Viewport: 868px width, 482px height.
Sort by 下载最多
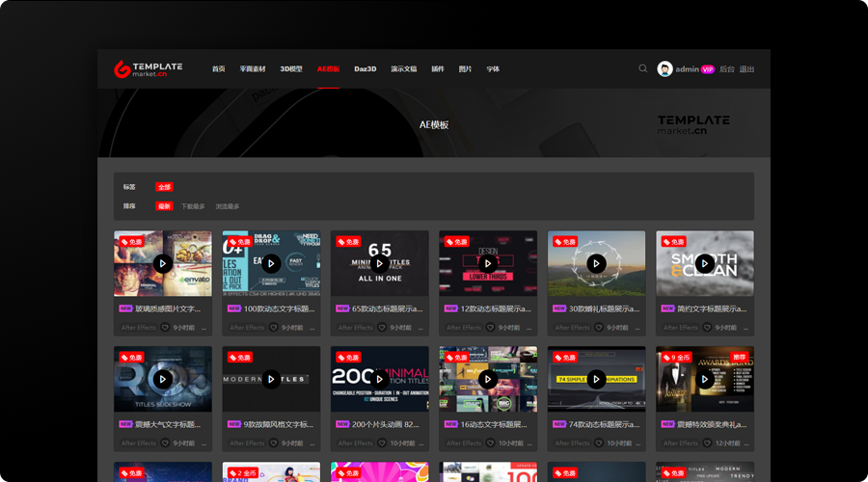point(193,206)
